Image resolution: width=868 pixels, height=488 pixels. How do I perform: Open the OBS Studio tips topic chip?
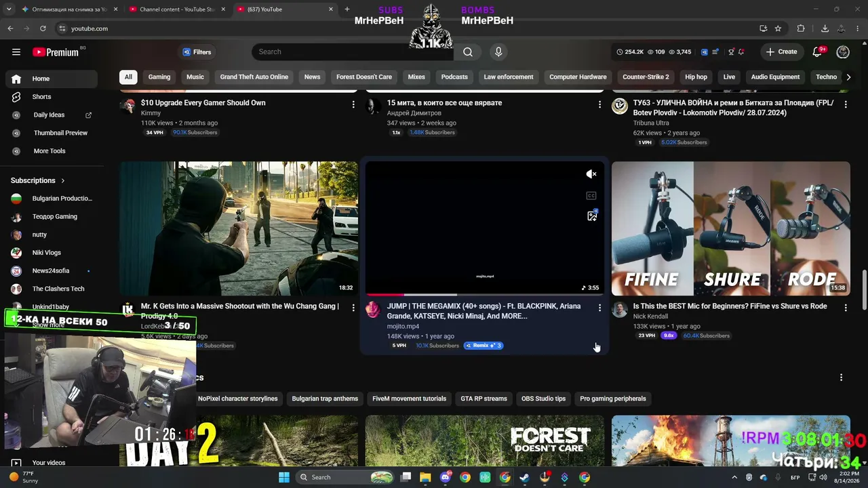543,399
